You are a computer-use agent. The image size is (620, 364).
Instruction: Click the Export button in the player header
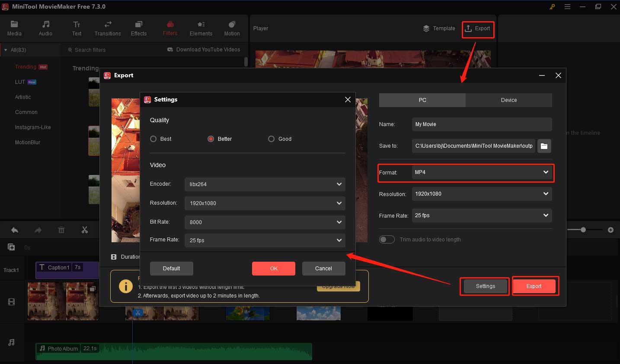(x=478, y=28)
